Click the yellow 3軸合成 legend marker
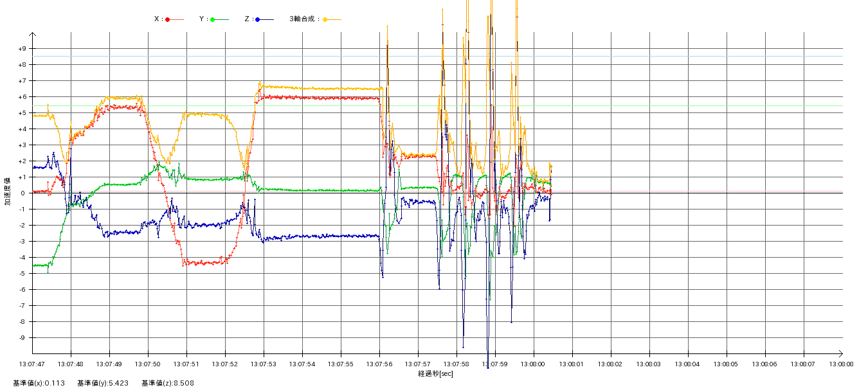 325,19
